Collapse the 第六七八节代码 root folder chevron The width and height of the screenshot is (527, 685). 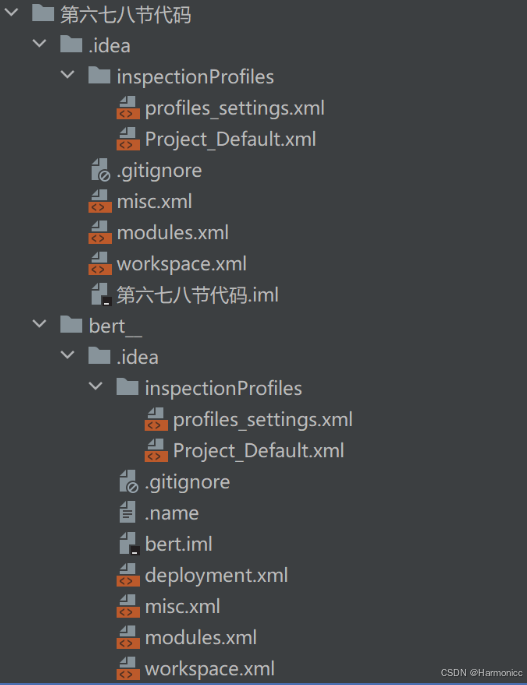11,12
